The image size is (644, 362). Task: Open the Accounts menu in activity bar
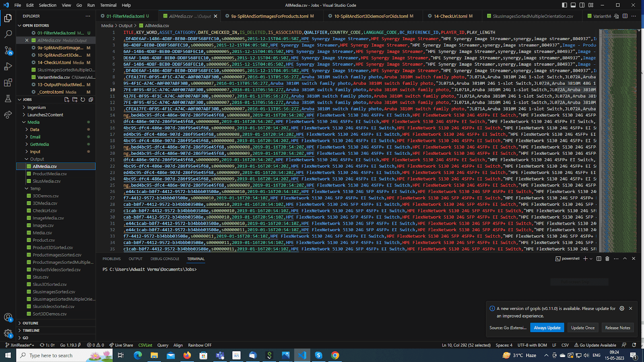coord(8,317)
